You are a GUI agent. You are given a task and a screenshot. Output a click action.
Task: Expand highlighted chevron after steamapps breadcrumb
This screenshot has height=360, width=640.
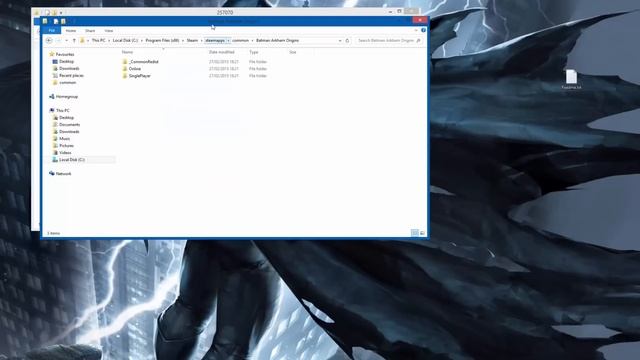(x=229, y=40)
